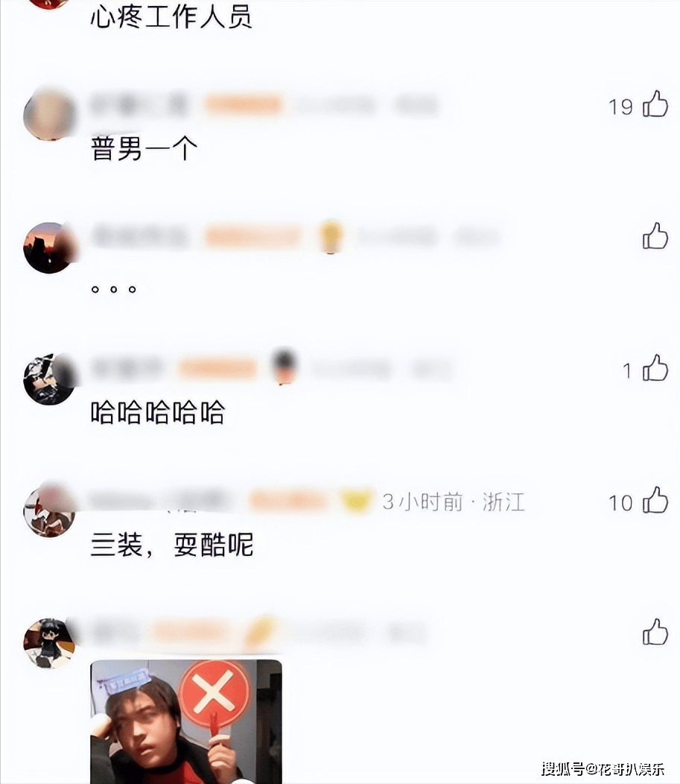Like the '哈哈哈哈哈' comment

(655, 368)
